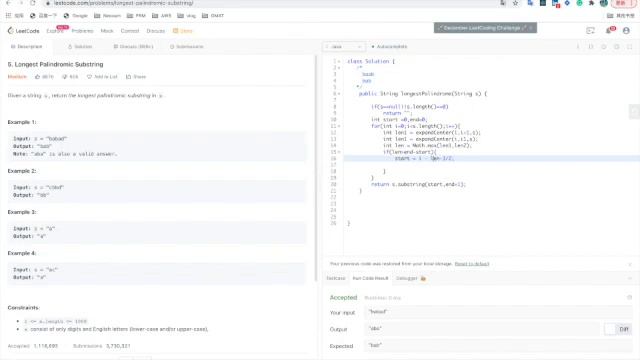
Task: Open the Explore menu item
Action: tap(55, 31)
